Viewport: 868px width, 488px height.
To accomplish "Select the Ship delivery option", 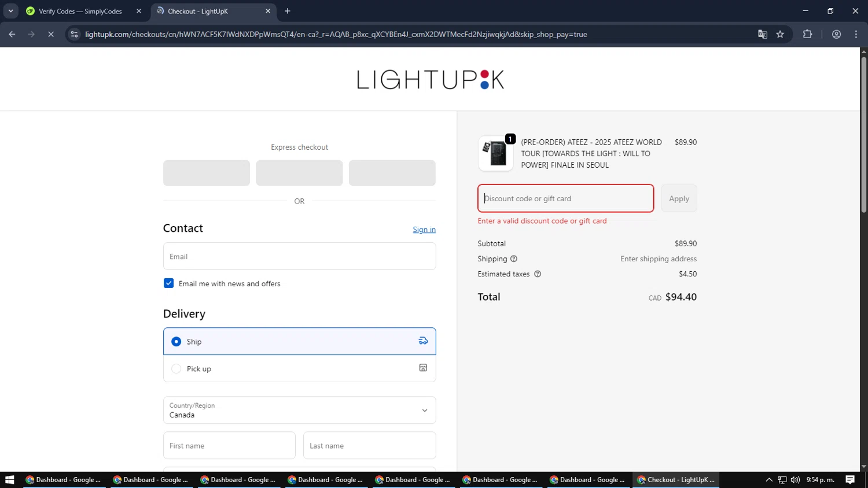I will pos(299,341).
